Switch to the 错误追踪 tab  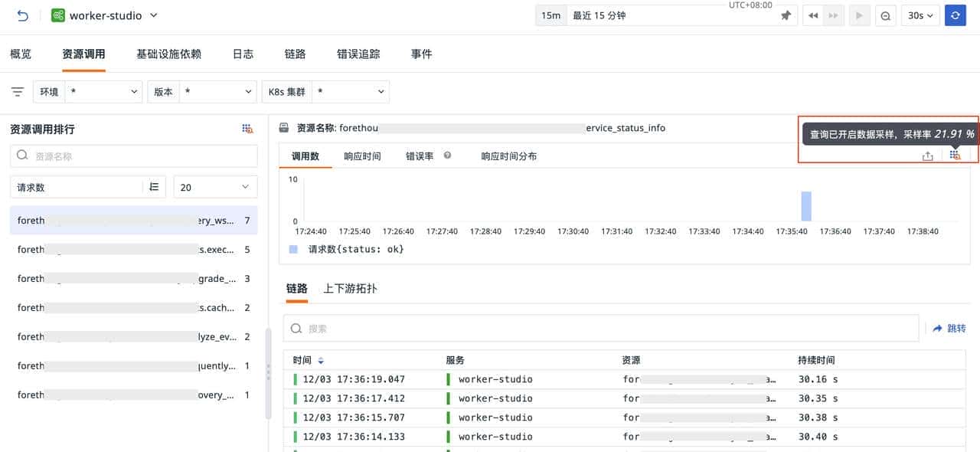358,54
